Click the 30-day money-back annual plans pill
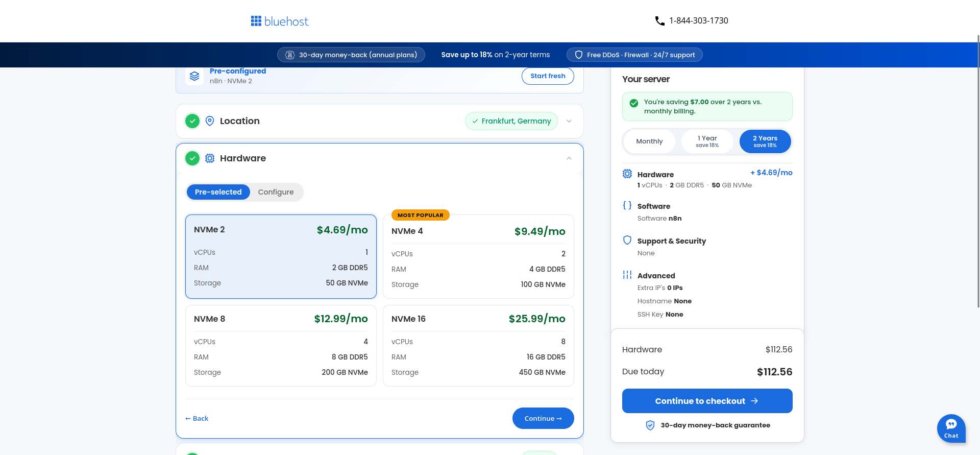This screenshot has width=980, height=455. point(351,55)
